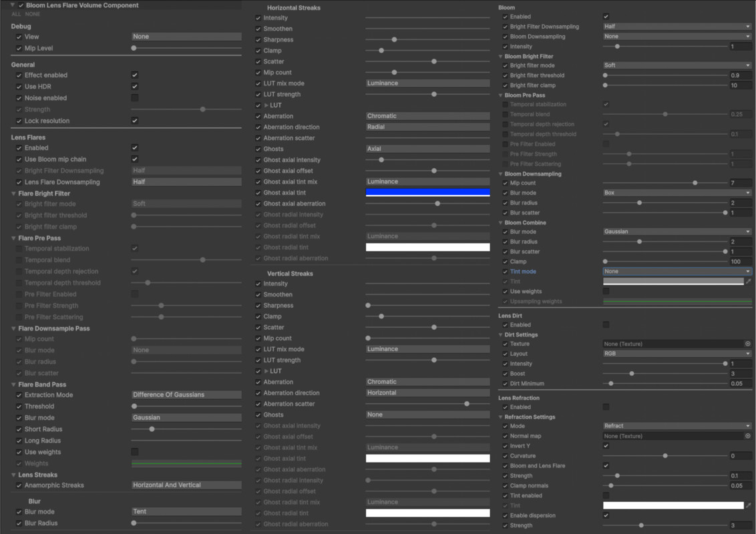Expand the LUT foldout arrow under Horizontal Streaks

[266, 105]
